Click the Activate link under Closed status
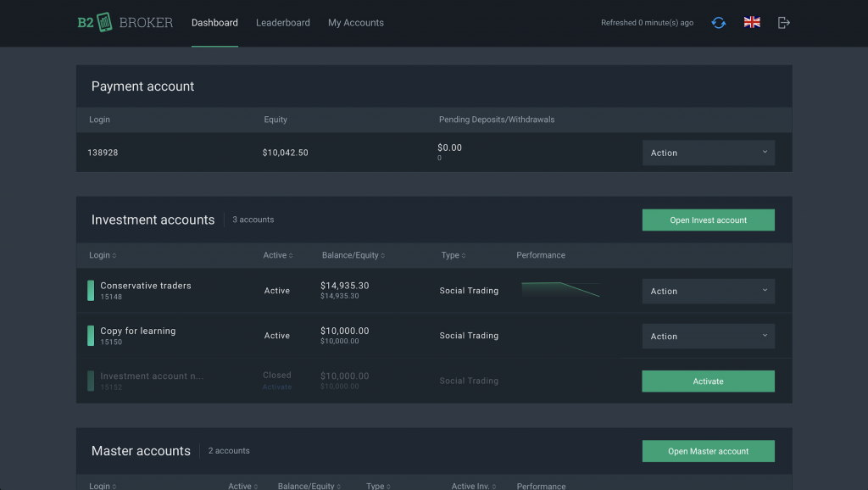Image resolution: width=868 pixels, height=490 pixels. 277,387
